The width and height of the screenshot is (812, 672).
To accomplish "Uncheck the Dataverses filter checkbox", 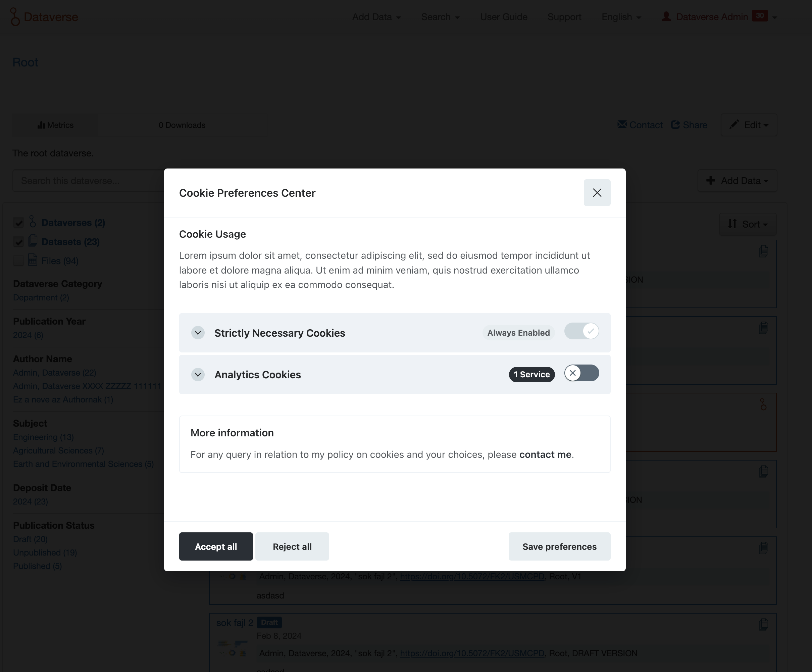I will [x=18, y=223].
